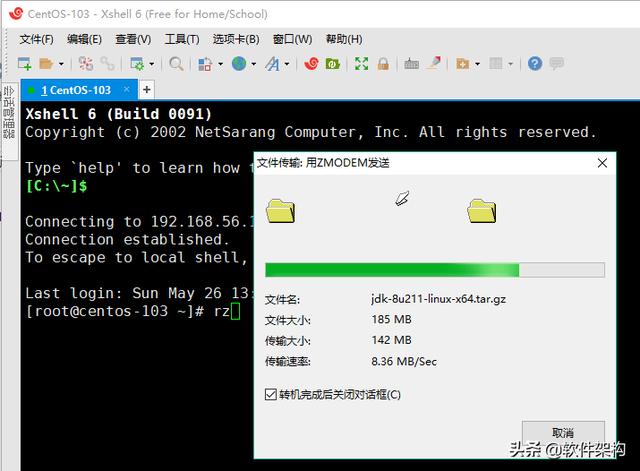The image size is (640, 471).
Task: Open the 工具(T) menu
Action: (x=182, y=39)
